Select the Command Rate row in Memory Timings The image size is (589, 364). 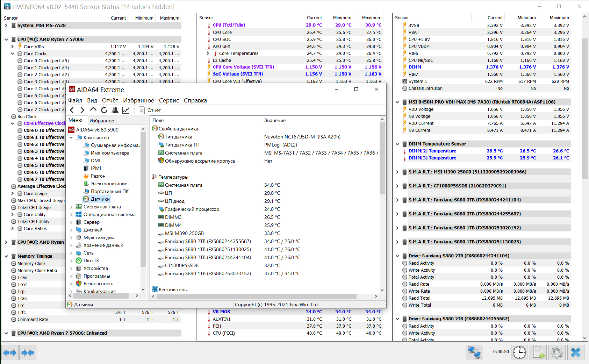click(95, 320)
